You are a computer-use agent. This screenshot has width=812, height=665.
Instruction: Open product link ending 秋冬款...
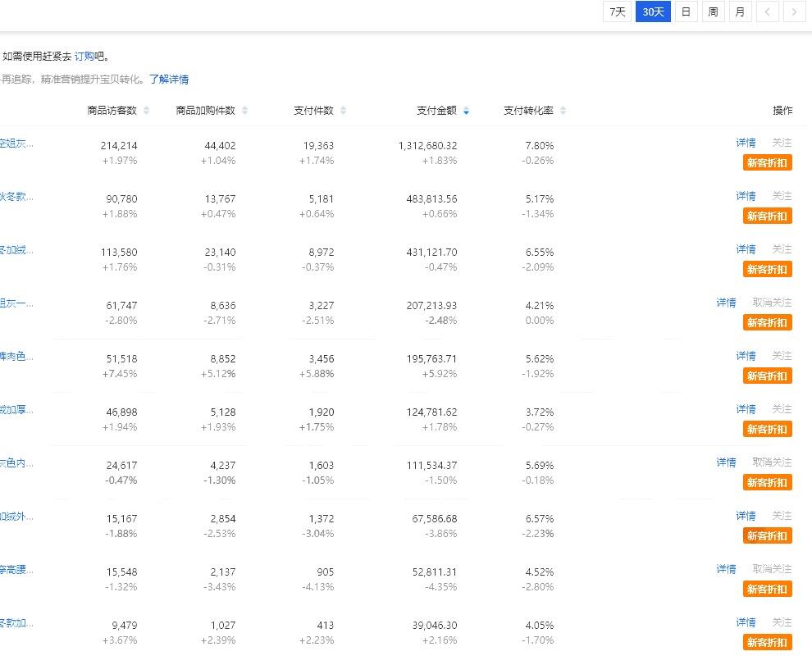16,197
